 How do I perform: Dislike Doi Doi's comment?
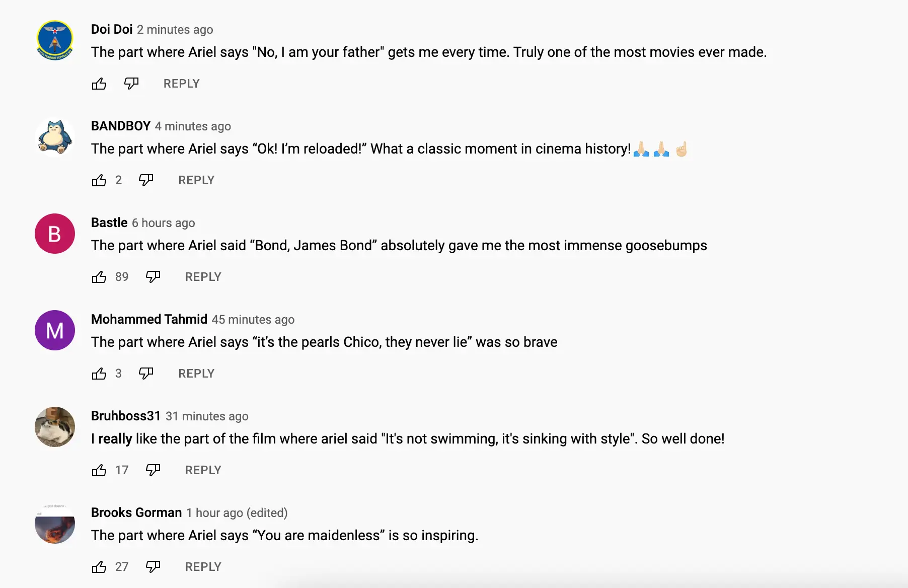[131, 84]
